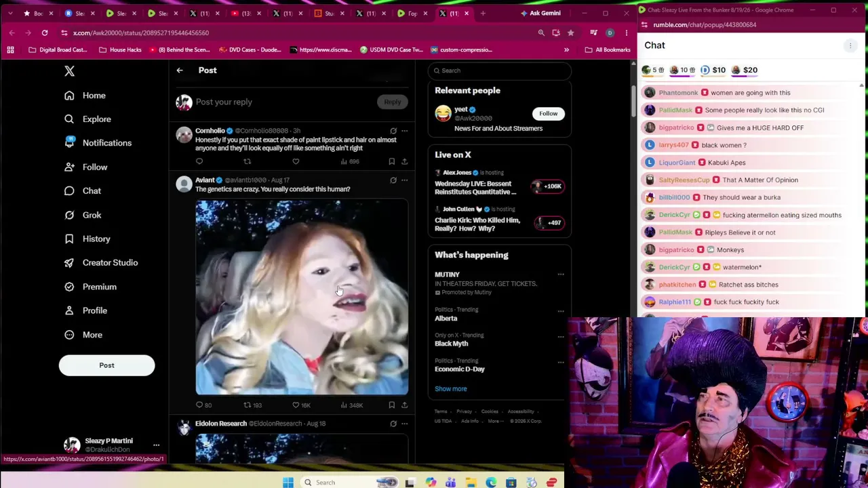Open Sleazy P Martini account menu

(x=112, y=445)
